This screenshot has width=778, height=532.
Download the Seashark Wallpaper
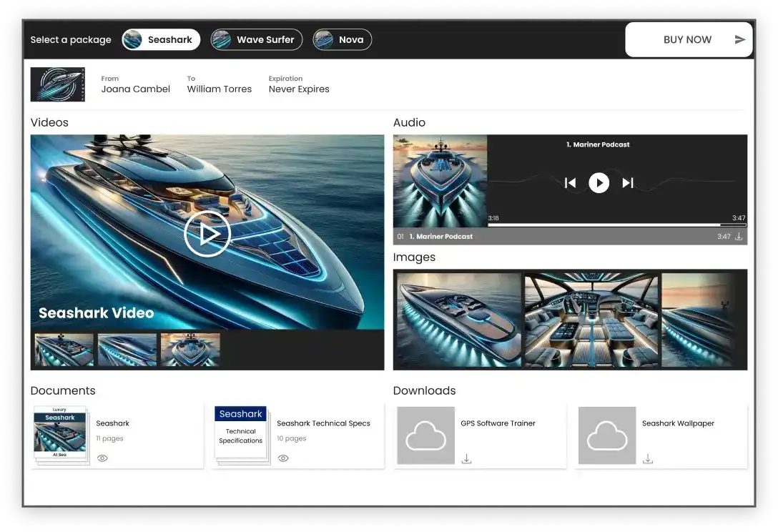(648, 458)
